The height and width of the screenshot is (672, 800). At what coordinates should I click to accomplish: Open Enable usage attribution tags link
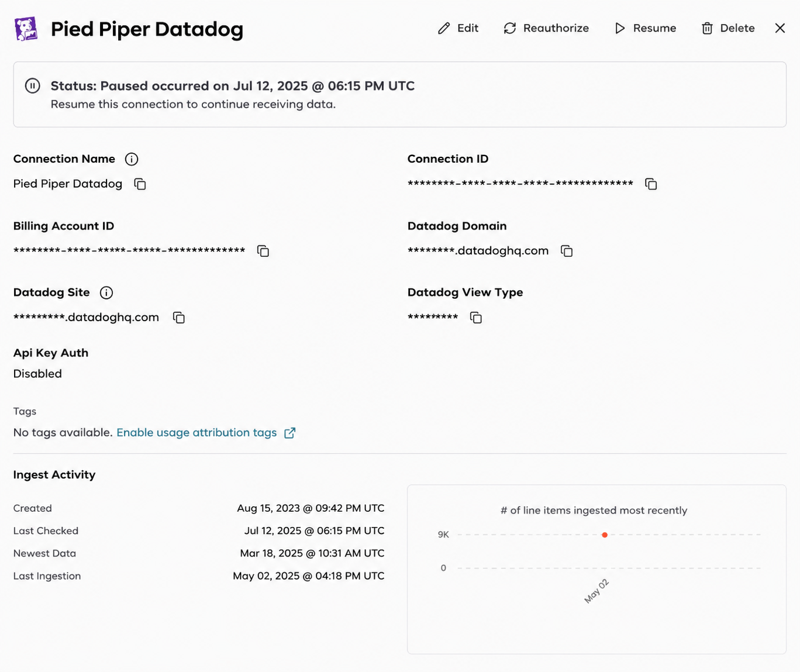pos(196,432)
